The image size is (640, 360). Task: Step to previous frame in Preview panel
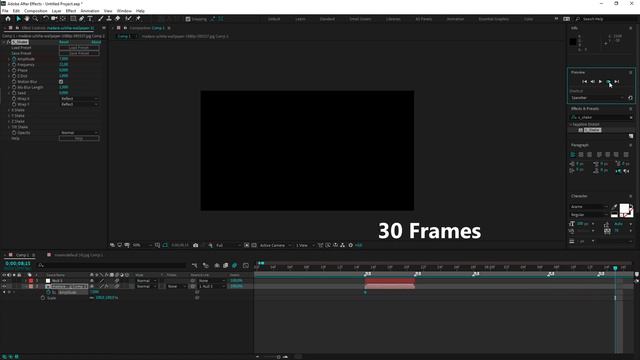point(593,82)
